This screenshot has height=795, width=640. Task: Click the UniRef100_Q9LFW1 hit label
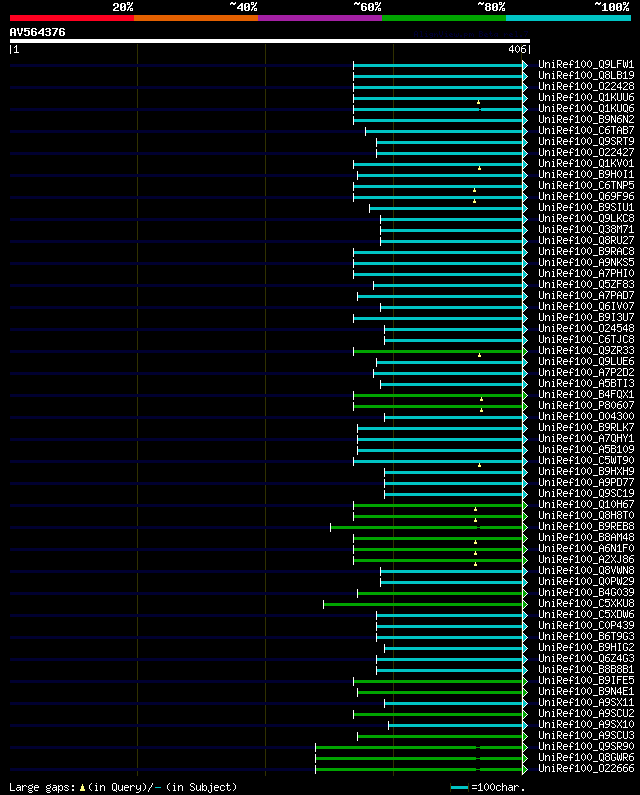[586, 64]
